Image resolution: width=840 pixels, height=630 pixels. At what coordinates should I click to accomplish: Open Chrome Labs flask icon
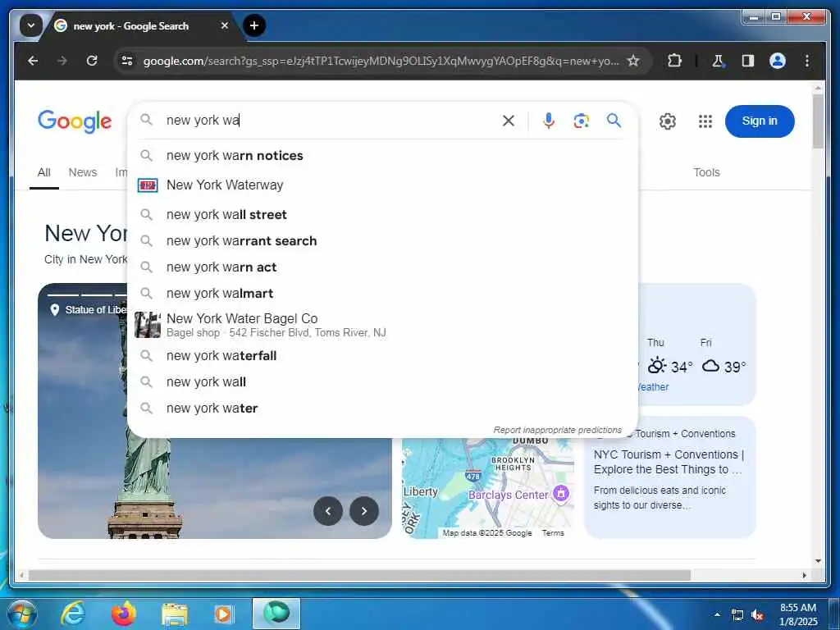coord(718,61)
